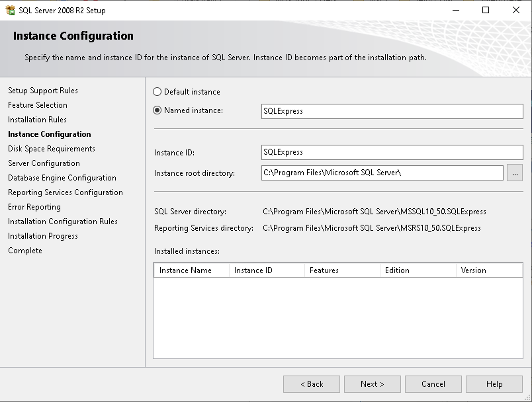
Task: Go to Feature Selection step
Action: pyautogui.click(x=38, y=105)
